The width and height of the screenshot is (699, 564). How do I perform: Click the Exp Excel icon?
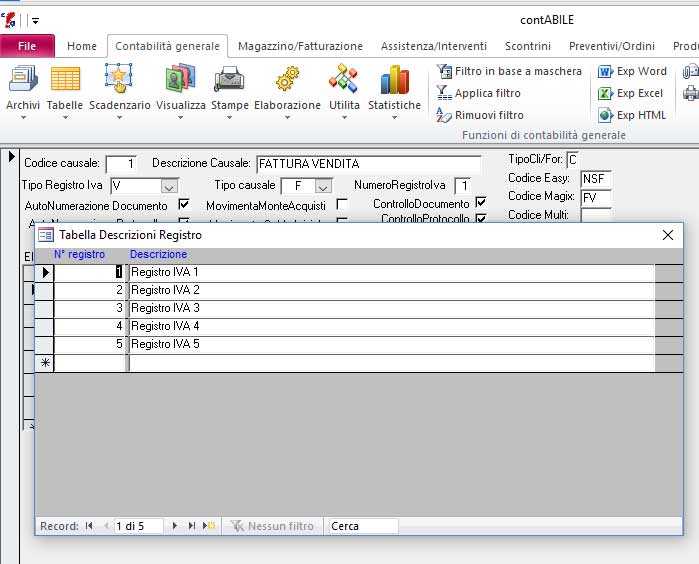click(605, 93)
